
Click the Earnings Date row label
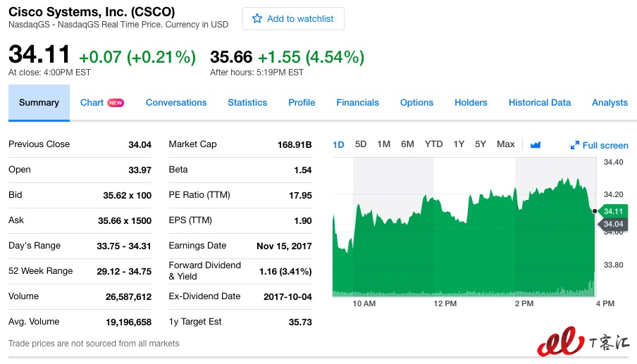coord(197,246)
